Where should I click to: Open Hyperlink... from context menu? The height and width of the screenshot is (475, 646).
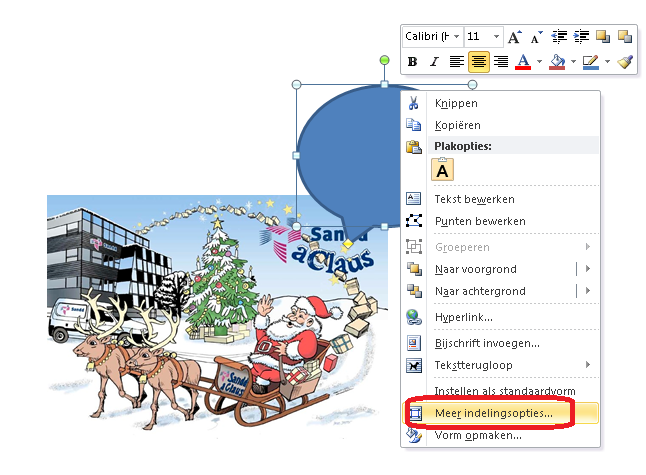[464, 317]
